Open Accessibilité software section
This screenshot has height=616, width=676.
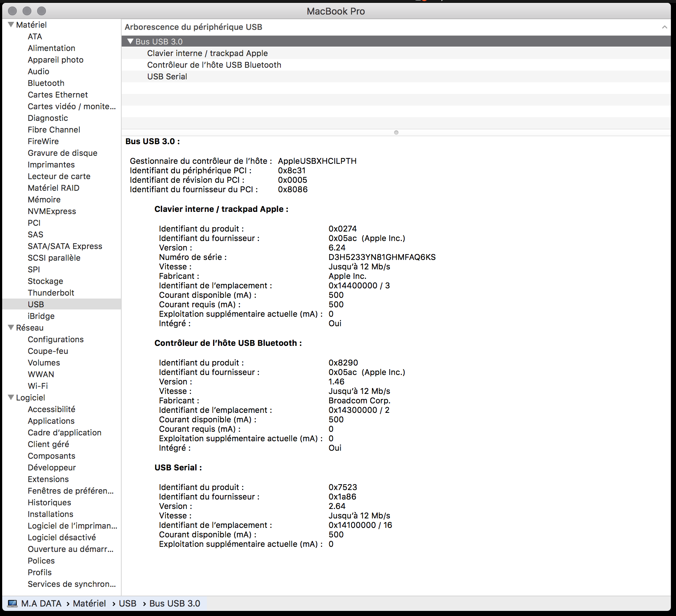click(52, 409)
